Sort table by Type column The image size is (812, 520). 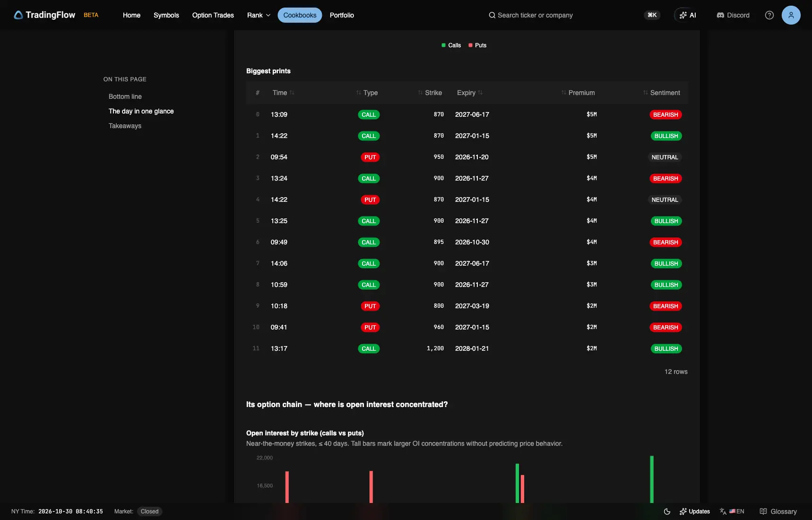pyautogui.click(x=367, y=93)
